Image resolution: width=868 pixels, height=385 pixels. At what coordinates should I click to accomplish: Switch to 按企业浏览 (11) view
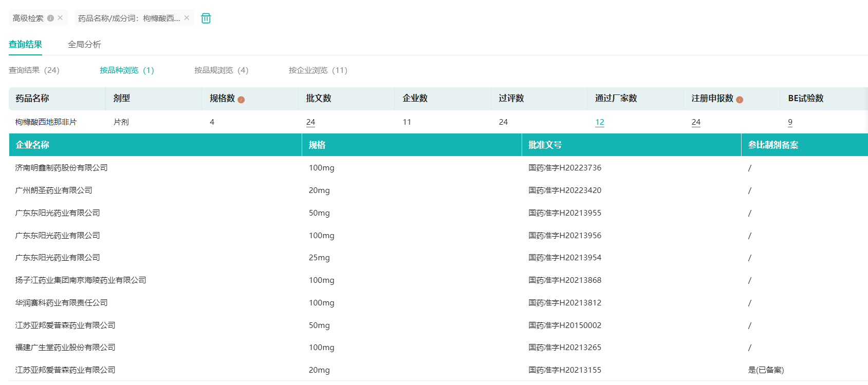pos(318,70)
